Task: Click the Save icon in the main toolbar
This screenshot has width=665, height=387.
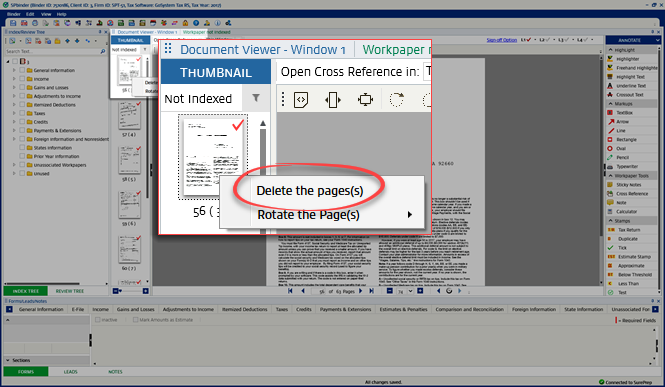Action: point(13,23)
